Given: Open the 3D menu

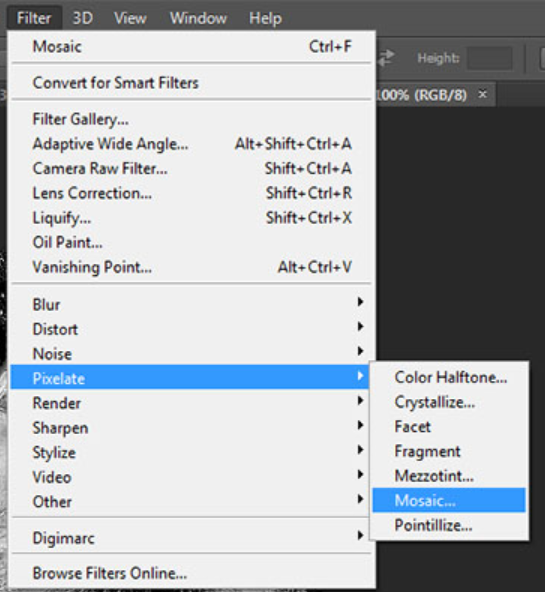Looking at the screenshot, I should (x=82, y=18).
